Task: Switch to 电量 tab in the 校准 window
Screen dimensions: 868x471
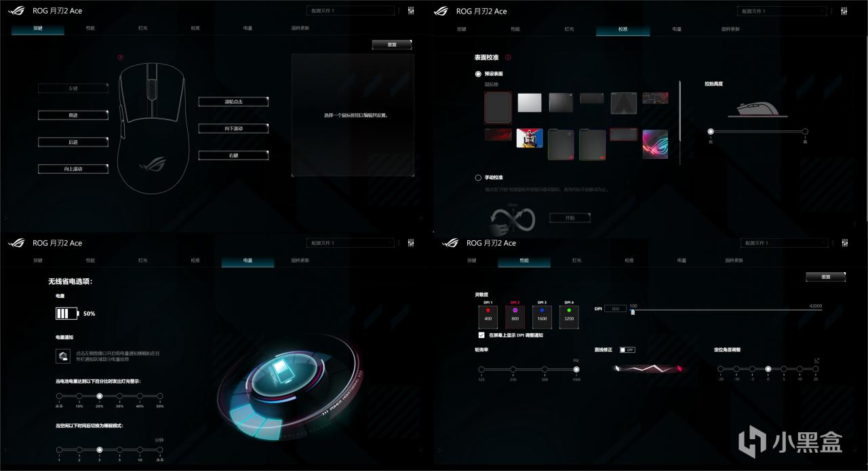Action: click(x=677, y=29)
